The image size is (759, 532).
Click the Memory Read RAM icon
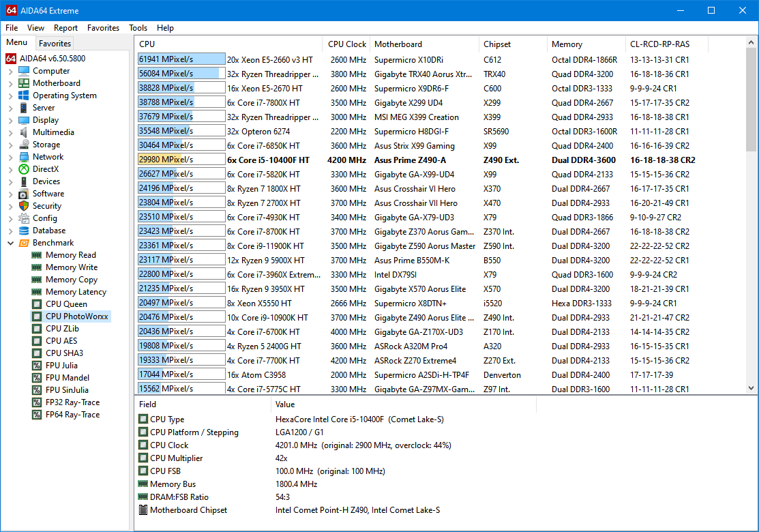(x=36, y=254)
